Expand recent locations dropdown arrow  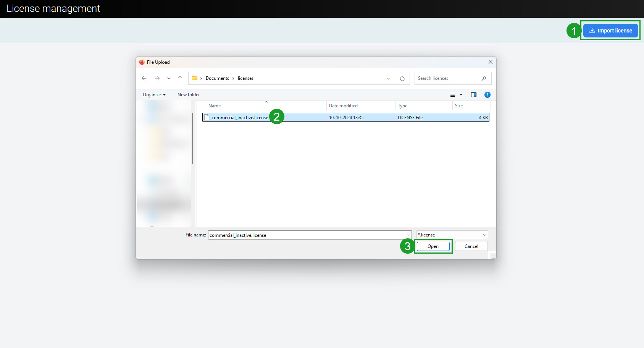(169, 78)
